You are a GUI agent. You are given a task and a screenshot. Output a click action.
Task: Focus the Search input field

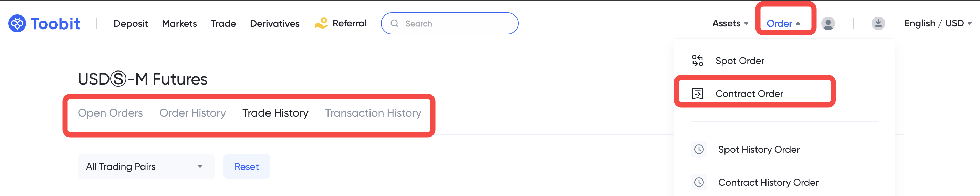click(x=457, y=23)
